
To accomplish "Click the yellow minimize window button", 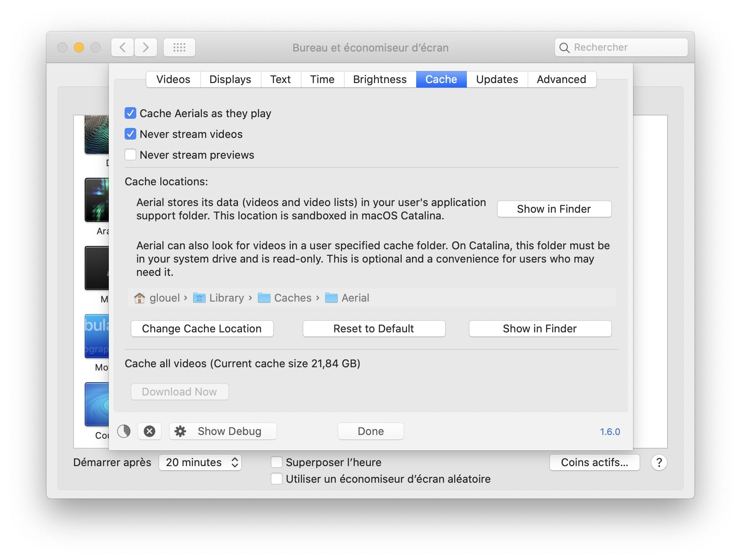I will click(79, 47).
